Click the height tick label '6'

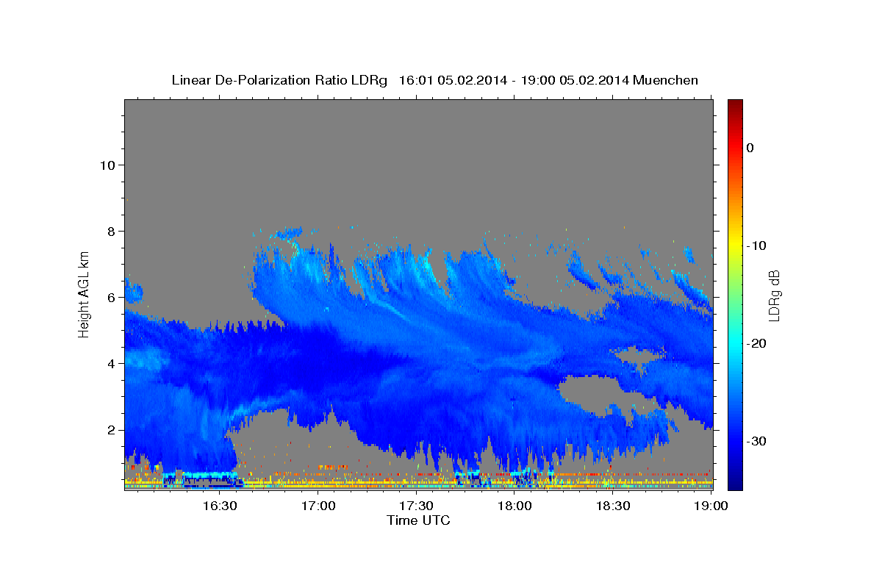pyautogui.click(x=110, y=297)
